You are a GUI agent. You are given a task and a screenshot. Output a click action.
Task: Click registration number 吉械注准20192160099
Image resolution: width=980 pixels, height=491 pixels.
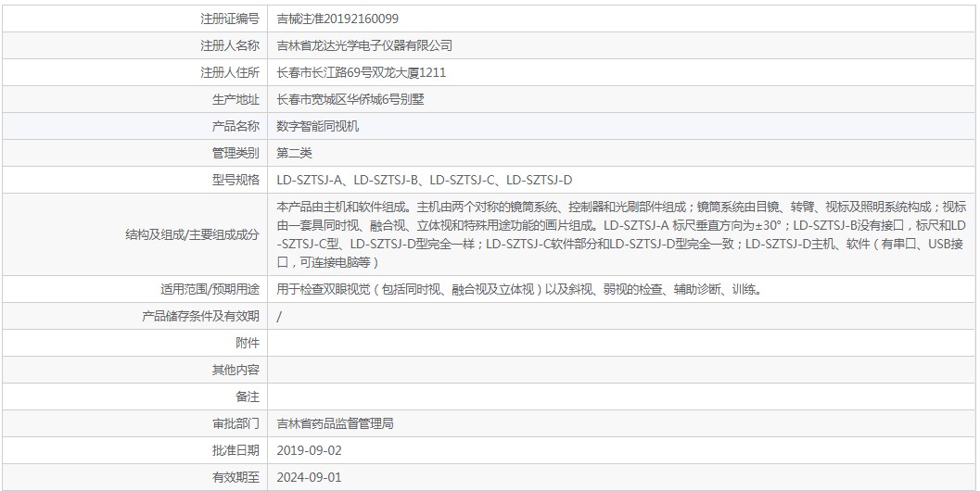[x=337, y=19]
